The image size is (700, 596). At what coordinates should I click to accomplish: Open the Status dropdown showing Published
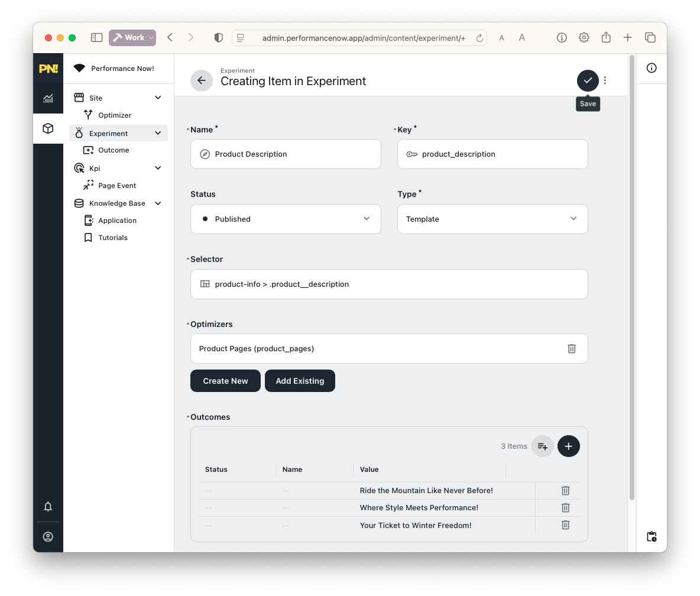[286, 219]
